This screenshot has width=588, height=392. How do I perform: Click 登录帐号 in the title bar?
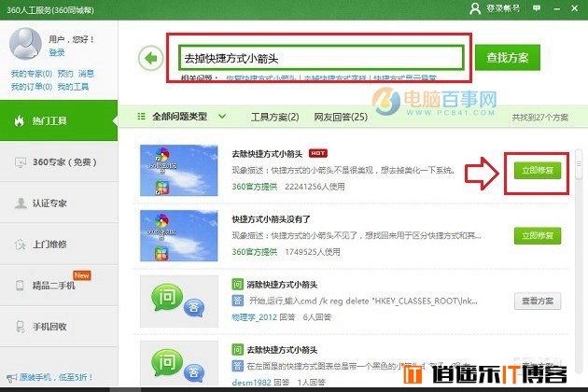pyautogui.click(x=503, y=8)
